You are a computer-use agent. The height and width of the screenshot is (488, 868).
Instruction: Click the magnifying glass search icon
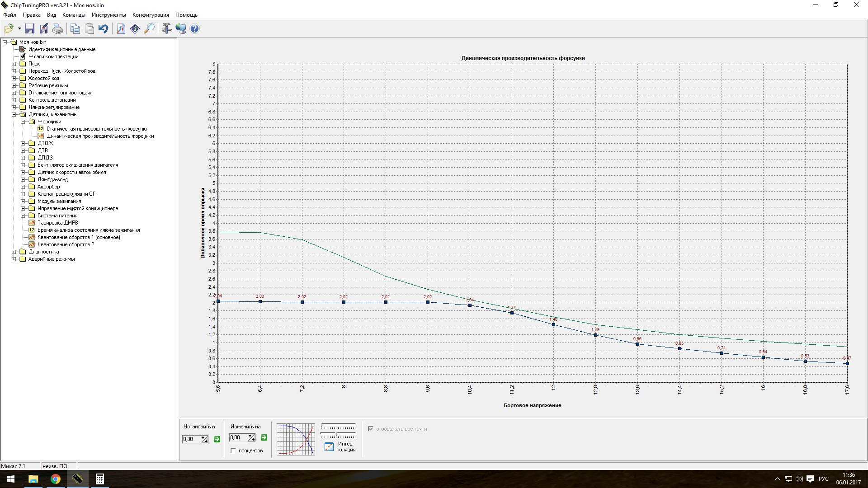coord(149,29)
